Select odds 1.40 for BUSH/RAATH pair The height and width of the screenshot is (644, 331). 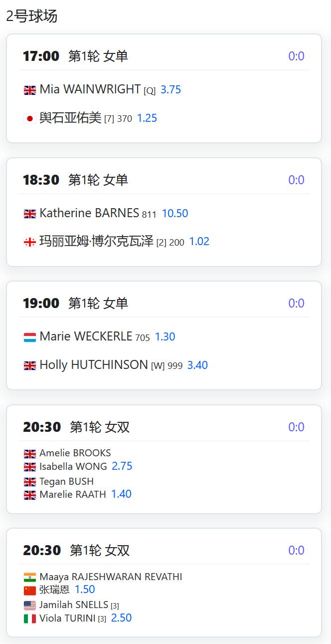click(x=121, y=494)
